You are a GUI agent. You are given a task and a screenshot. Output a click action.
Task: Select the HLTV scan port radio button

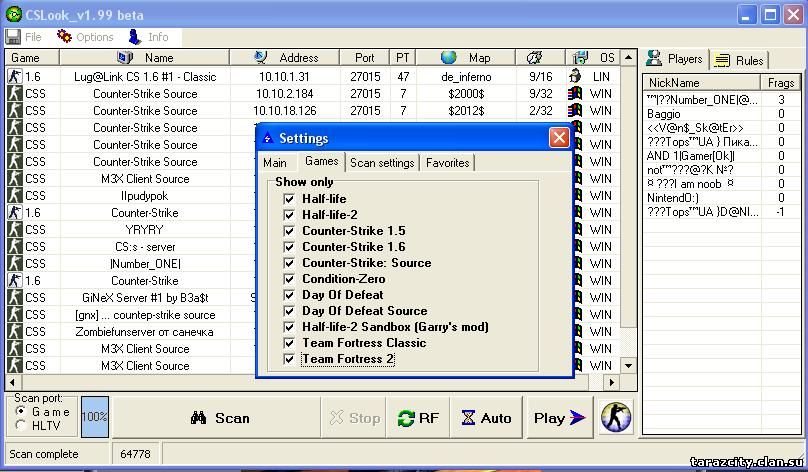(21, 425)
